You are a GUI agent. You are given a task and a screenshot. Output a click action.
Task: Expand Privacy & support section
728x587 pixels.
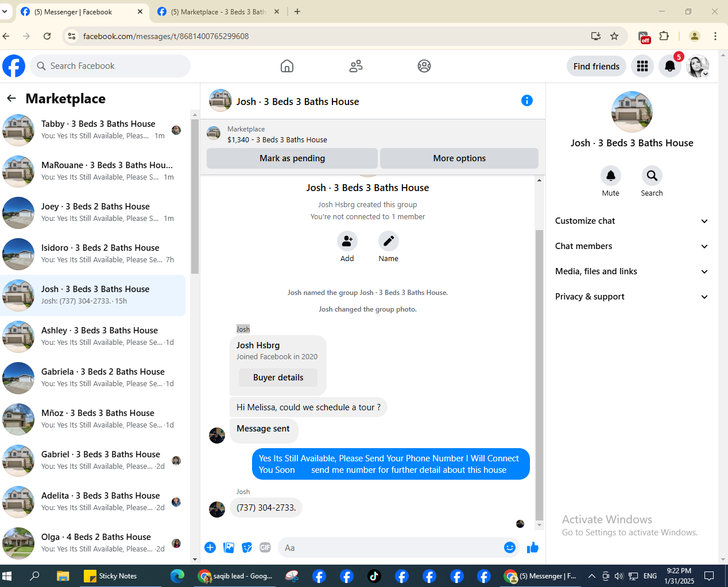click(632, 297)
